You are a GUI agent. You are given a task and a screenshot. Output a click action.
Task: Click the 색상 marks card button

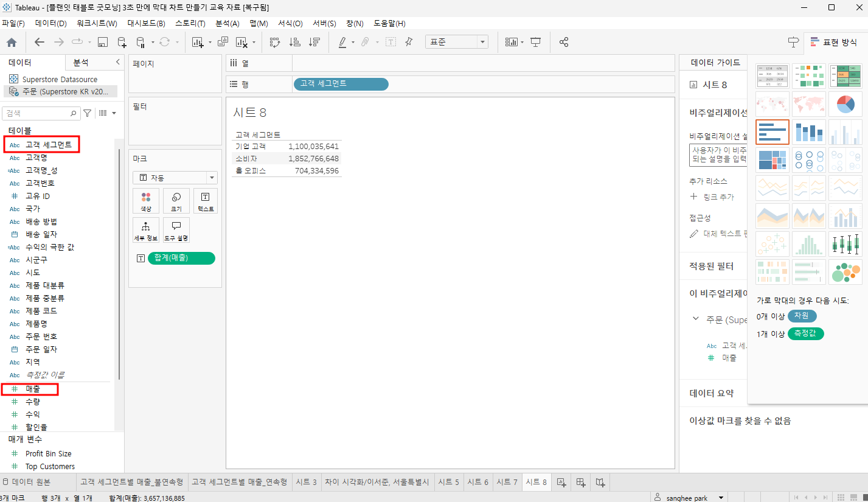click(146, 201)
